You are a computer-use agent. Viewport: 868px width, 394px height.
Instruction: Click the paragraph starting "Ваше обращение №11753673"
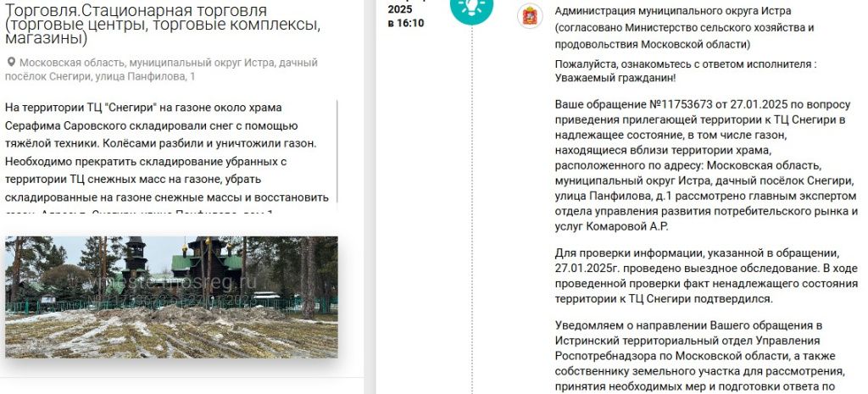(706, 165)
